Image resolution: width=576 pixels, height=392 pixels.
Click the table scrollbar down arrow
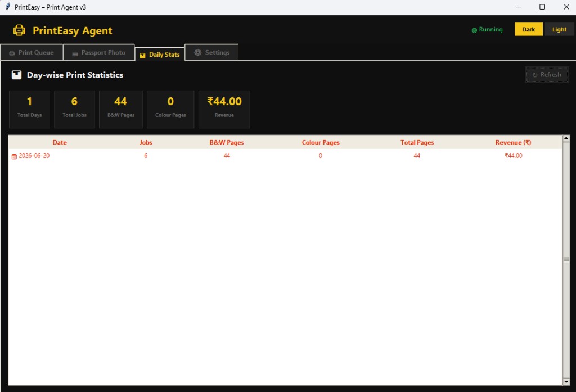(566, 382)
